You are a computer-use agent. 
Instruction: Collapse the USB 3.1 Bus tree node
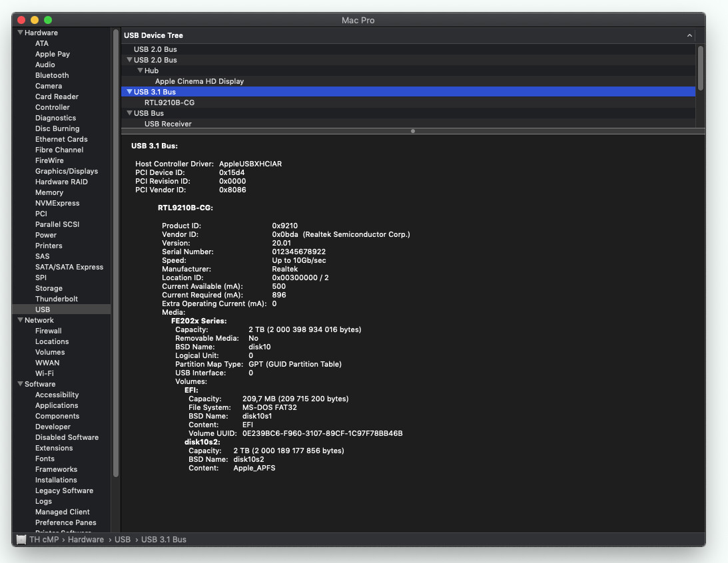point(129,92)
